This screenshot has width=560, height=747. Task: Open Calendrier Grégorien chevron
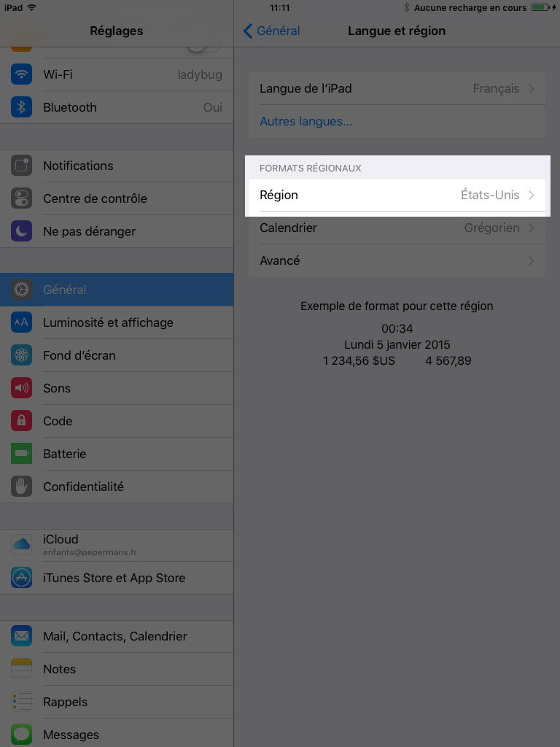pos(532,228)
